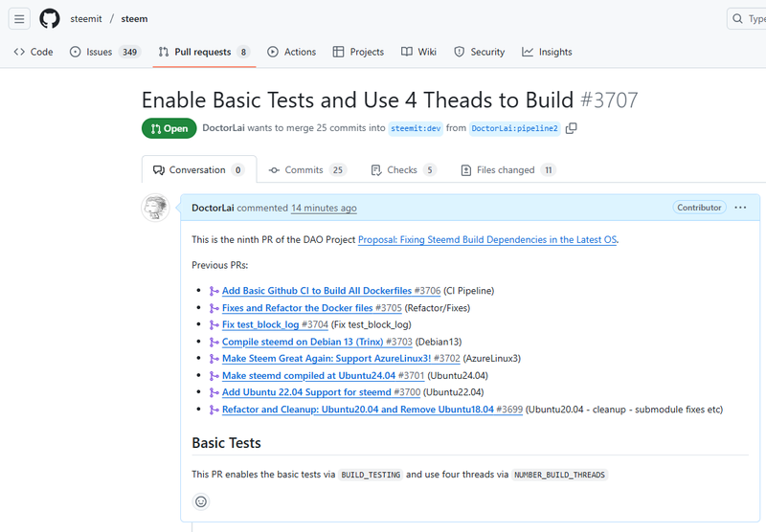The width and height of the screenshot is (766, 532).
Task: Show the Commits tab of the PR
Action: point(306,170)
